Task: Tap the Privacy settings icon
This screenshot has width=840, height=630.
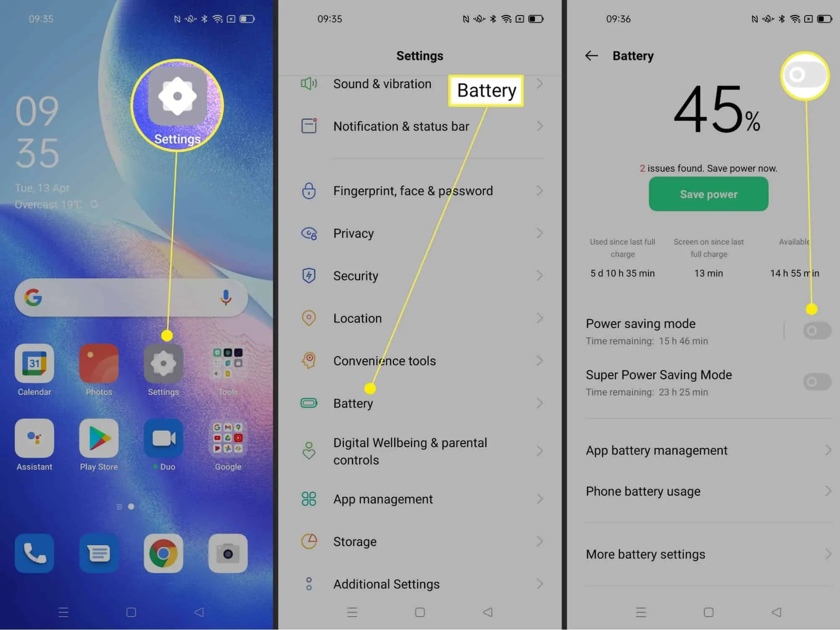Action: [308, 233]
